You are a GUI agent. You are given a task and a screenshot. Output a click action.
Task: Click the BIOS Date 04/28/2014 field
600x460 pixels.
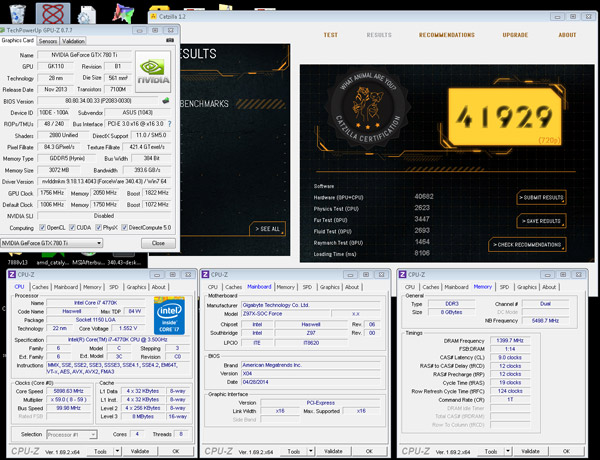click(311, 382)
